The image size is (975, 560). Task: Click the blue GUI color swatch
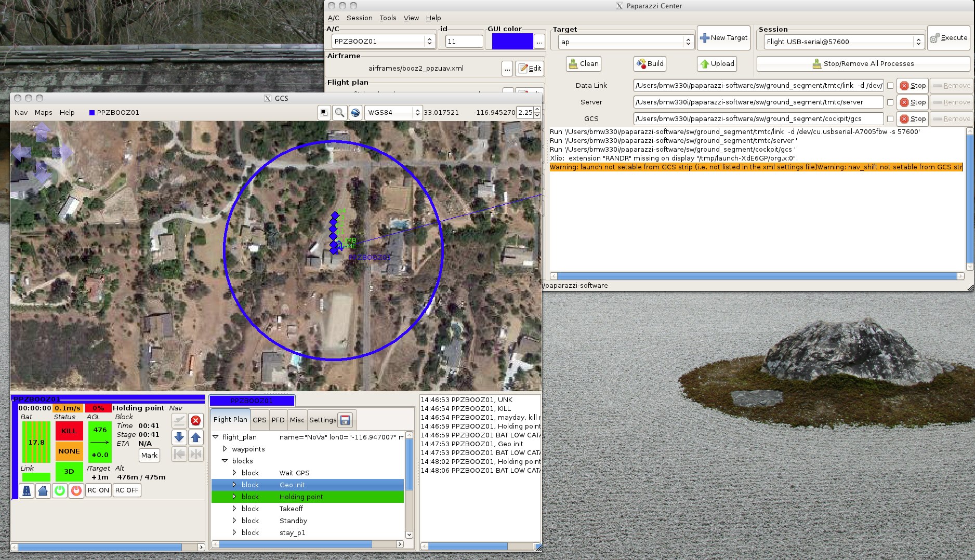click(512, 41)
